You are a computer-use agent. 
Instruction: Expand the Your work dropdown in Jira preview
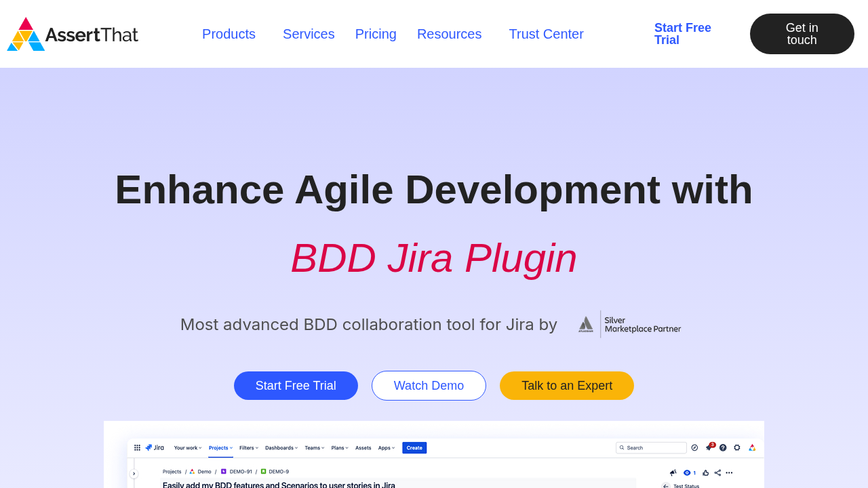(x=188, y=447)
